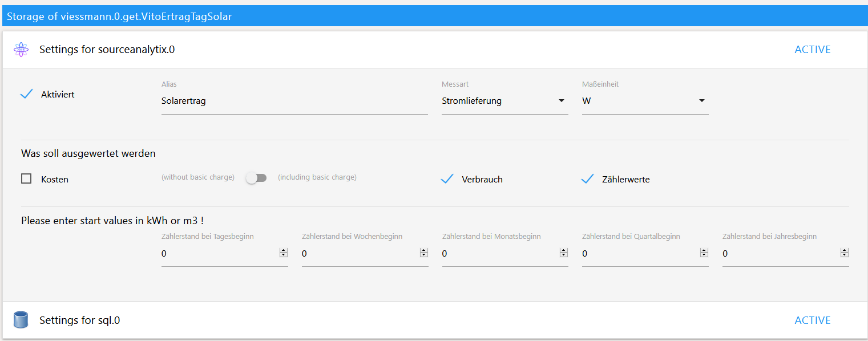This screenshot has height=341, width=868.
Task: Click the Zählerstand bei Jahresbeginn field
Action: (x=786, y=254)
